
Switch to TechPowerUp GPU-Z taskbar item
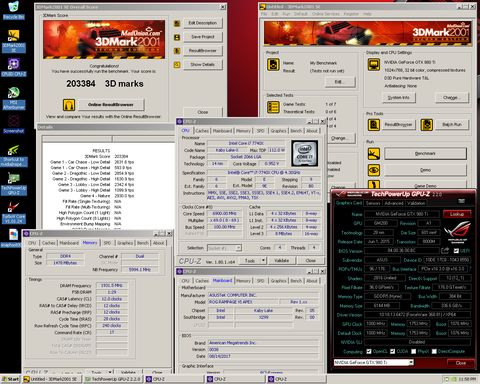(113, 379)
